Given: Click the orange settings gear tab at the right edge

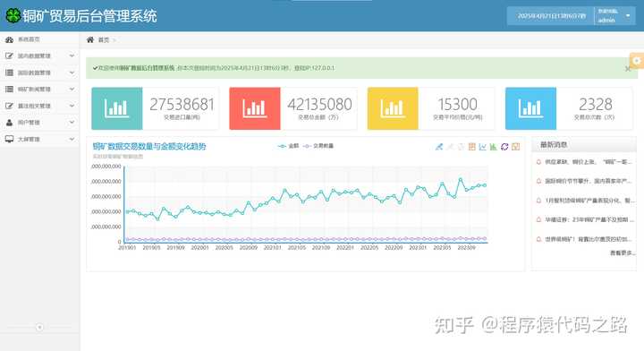Looking at the screenshot, I should point(637,61).
